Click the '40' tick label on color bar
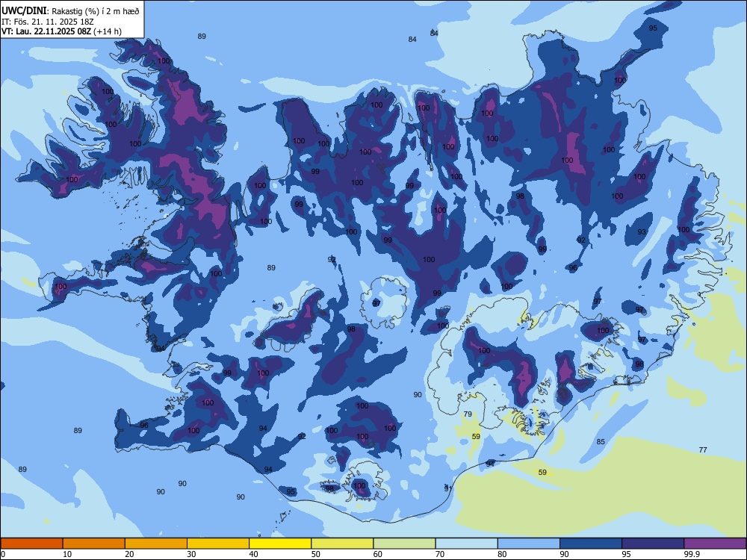The image size is (747, 560). point(253,554)
